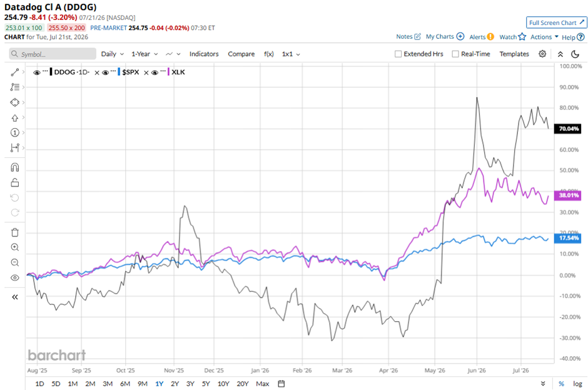
Task: Select the trend line drawing tool
Action: click(x=14, y=72)
